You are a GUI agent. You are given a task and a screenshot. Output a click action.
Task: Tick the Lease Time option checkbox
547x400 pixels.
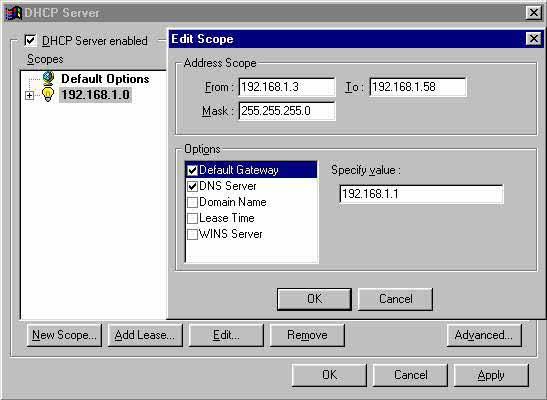click(192, 218)
